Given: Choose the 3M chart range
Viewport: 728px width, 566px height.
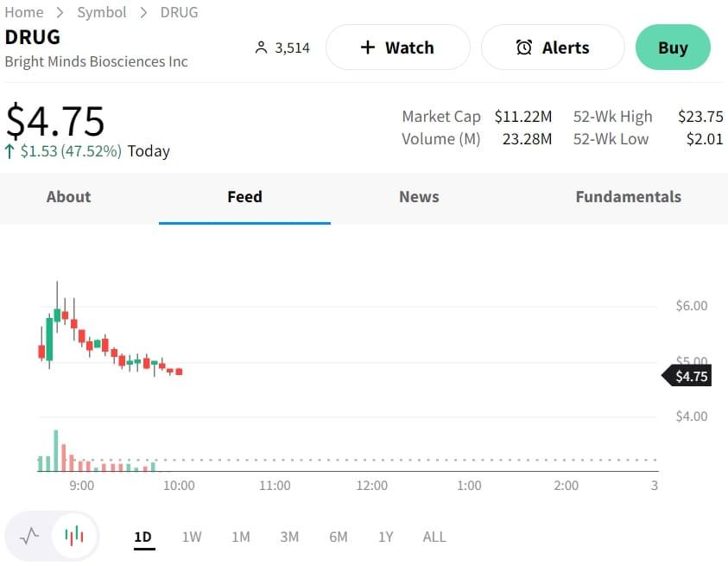Looking at the screenshot, I should pos(289,537).
